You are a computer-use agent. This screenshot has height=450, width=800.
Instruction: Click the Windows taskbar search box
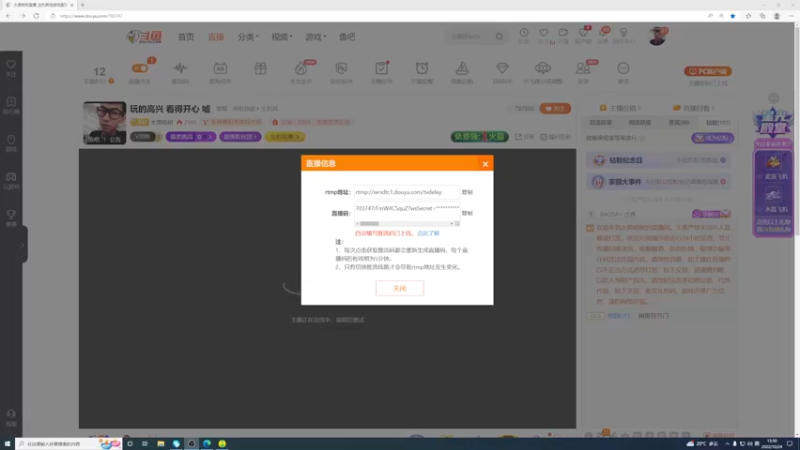pyautogui.click(x=68, y=444)
